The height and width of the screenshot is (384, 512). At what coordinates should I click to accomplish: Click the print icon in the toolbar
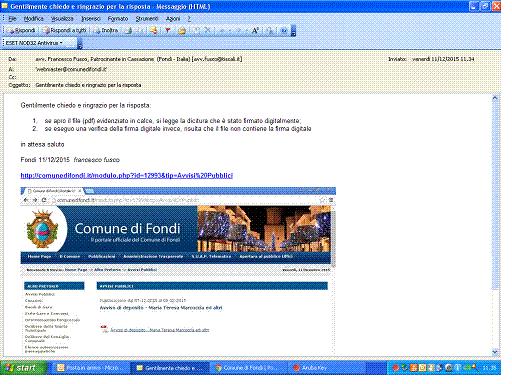click(128, 30)
